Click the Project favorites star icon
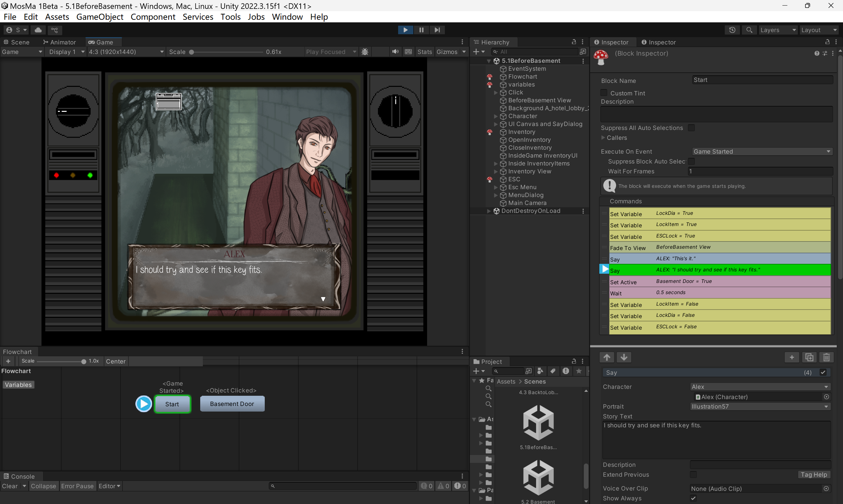Screen dimensions: 843x504 click(x=579, y=371)
